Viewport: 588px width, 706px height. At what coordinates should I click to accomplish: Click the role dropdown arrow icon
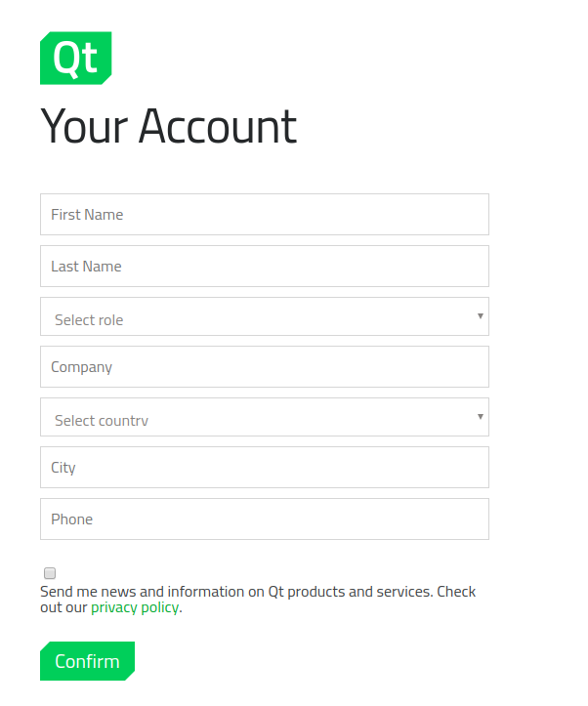(x=481, y=316)
